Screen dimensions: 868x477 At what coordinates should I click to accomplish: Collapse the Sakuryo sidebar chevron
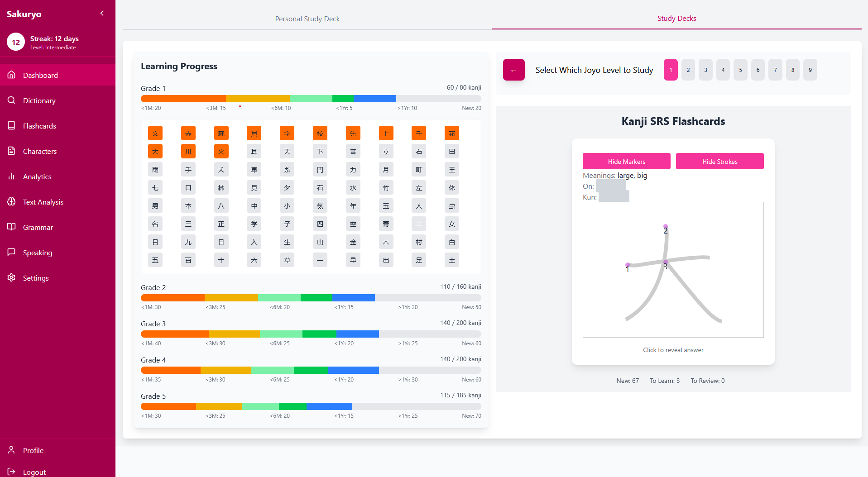[102, 14]
